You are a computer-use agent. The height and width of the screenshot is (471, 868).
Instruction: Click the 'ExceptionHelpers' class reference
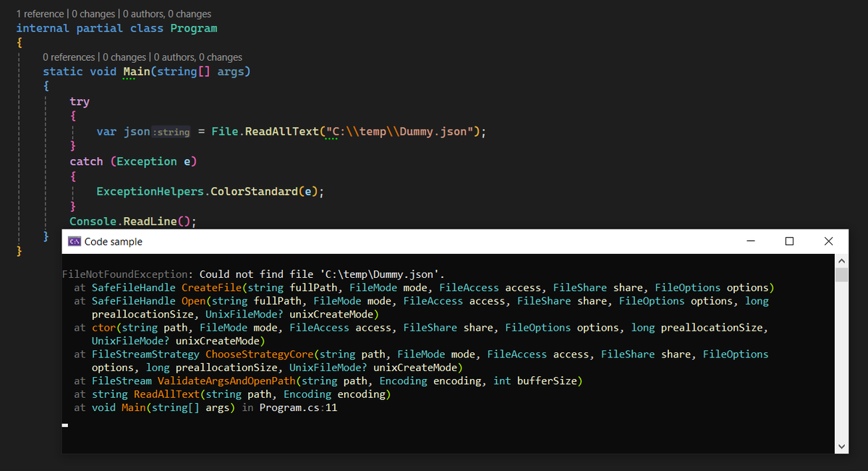coord(150,192)
